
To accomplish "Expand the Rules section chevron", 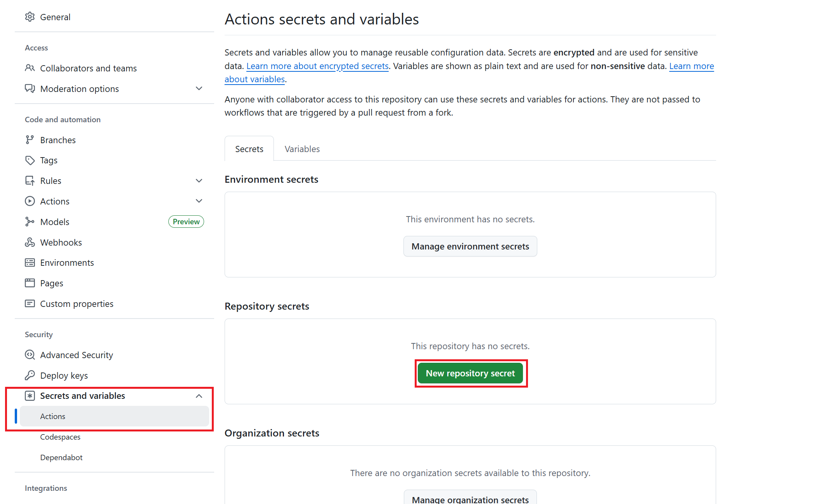I will tap(199, 180).
